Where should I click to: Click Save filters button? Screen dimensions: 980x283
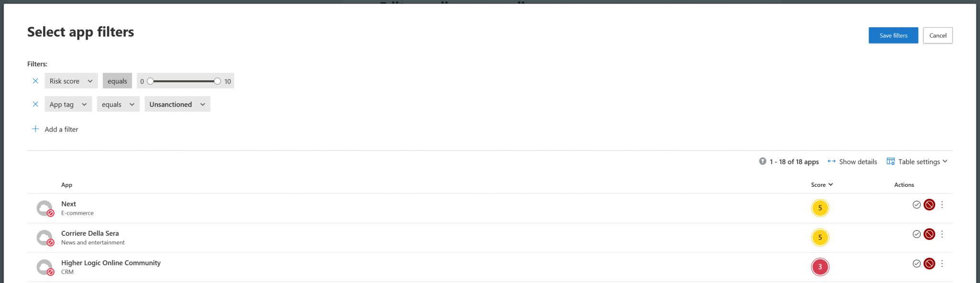[893, 35]
